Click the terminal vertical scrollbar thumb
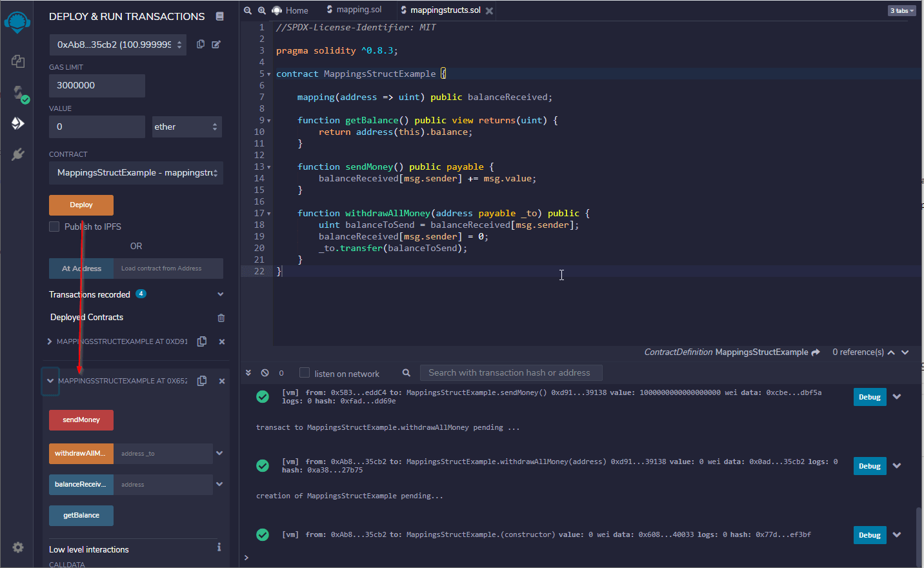Image resolution: width=924 pixels, height=568 pixels. (x=918, y=536)
